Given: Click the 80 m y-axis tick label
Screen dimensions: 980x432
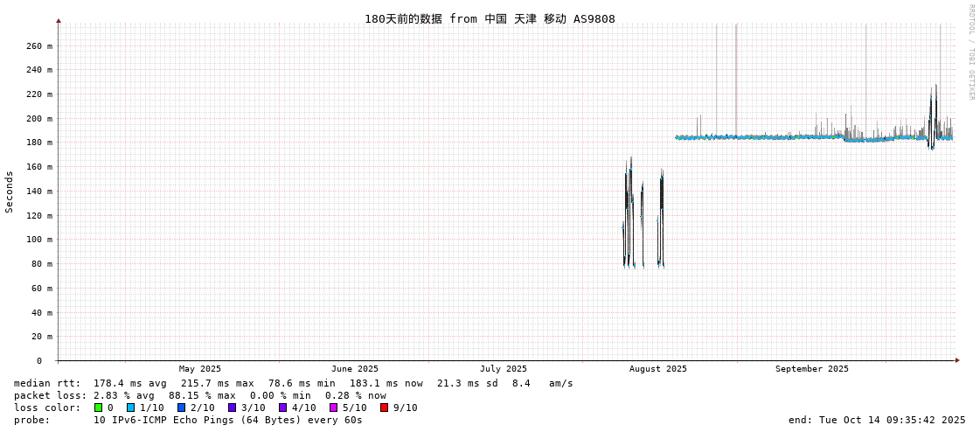Looking at the screenshot, I should pyautogui.click(x=42, y=263).
